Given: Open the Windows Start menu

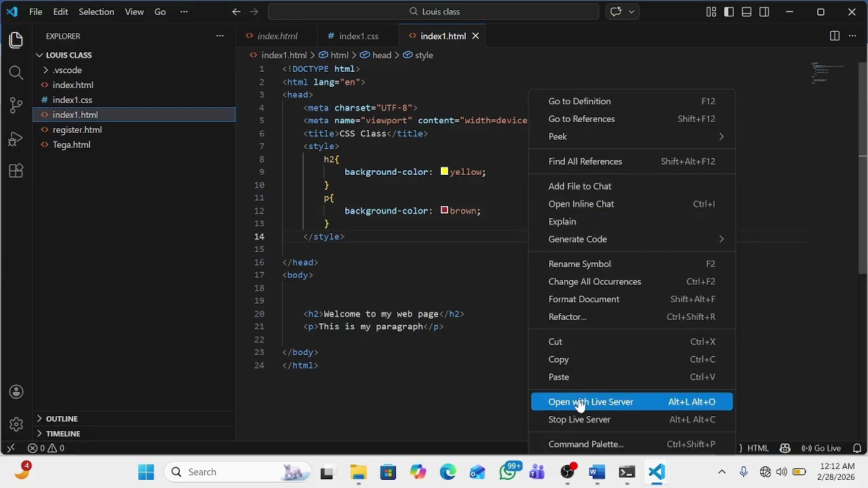Looking at the screenshot, I should pos(146,472).
